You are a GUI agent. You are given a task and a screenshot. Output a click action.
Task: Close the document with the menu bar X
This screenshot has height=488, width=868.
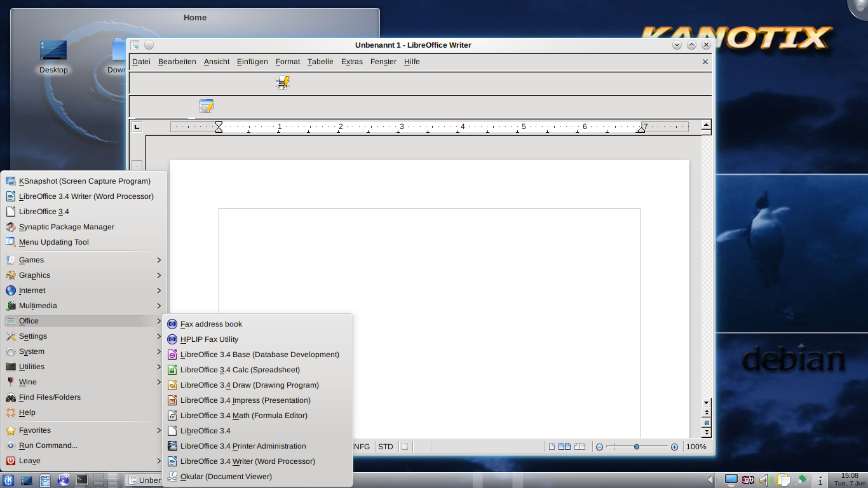[x=705, y=62]
